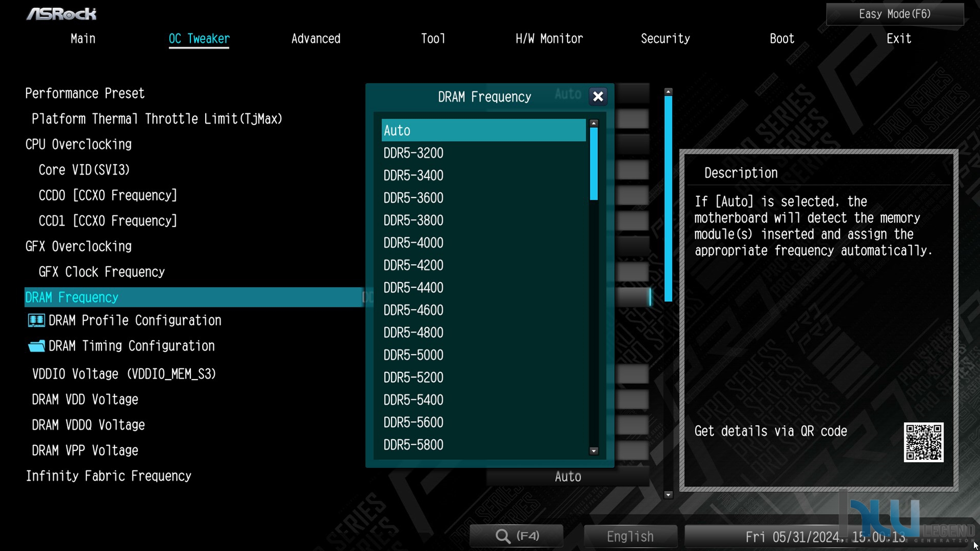Select DDR5-5400 frequency option

pyautogui.click(x=483, y=400)
